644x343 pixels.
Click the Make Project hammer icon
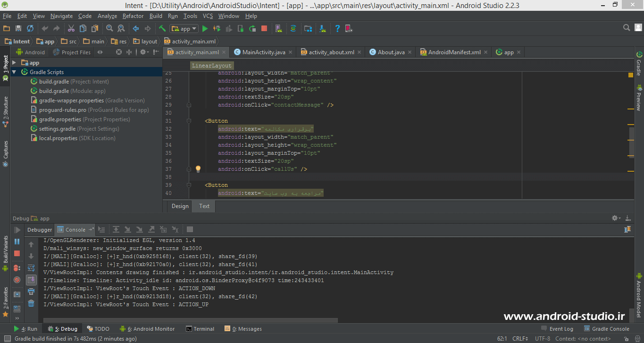(162, 29)
